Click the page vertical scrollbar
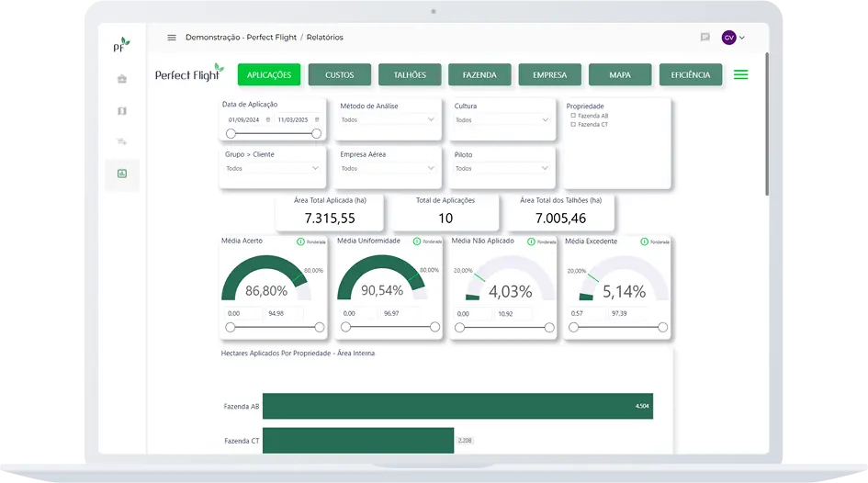Image resolution: width=868 pixels, height=483 pixels. tap(767, 124)
